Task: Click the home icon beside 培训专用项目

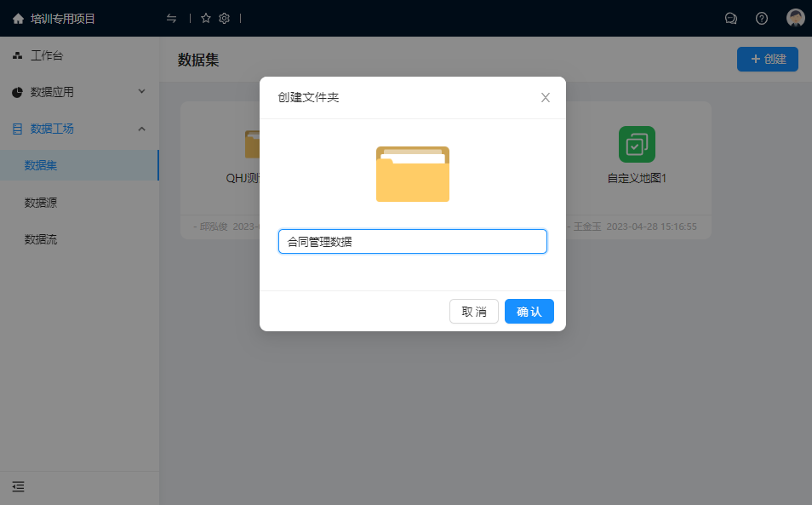Action: [18, 18]
